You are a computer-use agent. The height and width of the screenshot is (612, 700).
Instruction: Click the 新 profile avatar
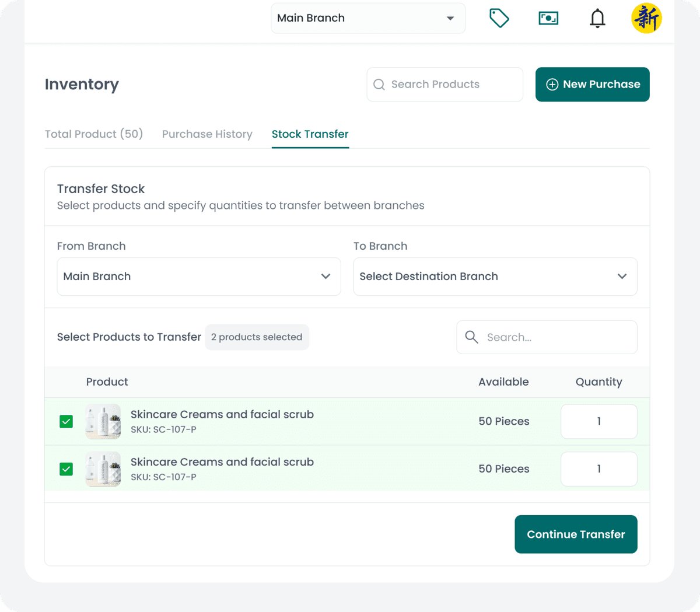coord(646,18)
